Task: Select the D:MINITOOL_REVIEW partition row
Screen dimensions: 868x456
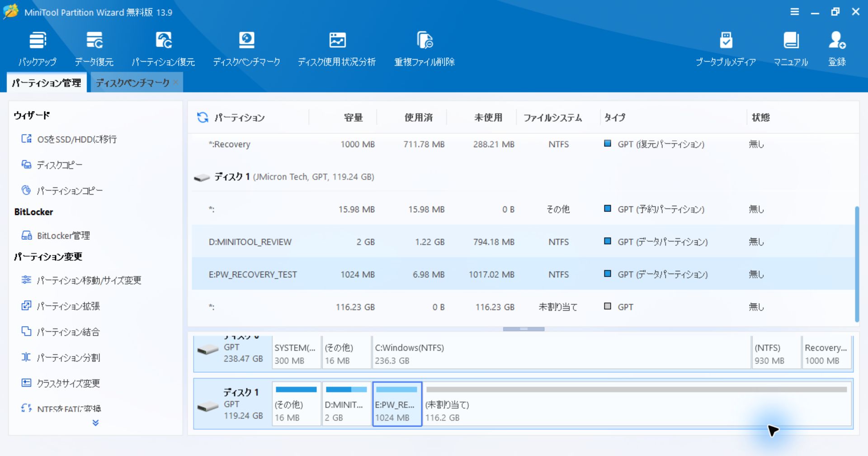Action: [x=523, y=242]
